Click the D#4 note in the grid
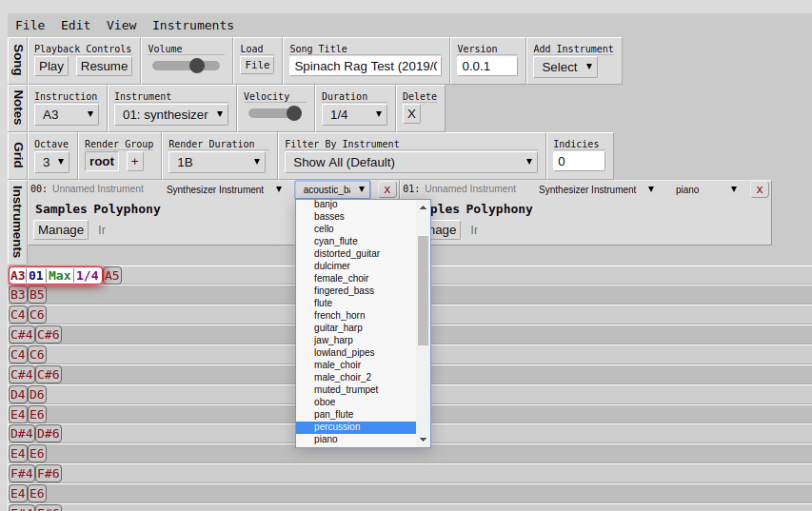The width and height of the screenshot is (812, 511). pyautogui.click(x=22, y=433)
